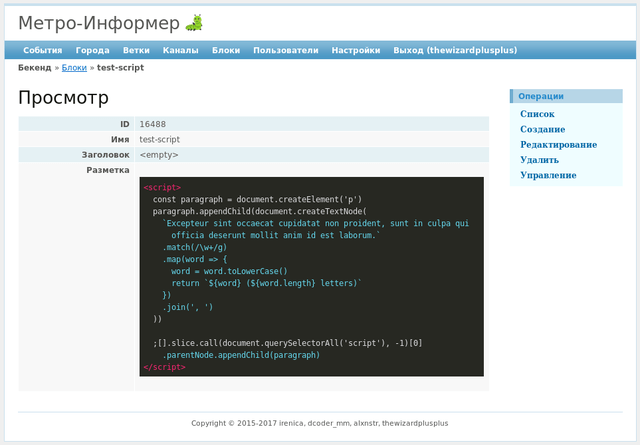Open the Блоки menu item

pyautogui.click(x=226, y=50)
